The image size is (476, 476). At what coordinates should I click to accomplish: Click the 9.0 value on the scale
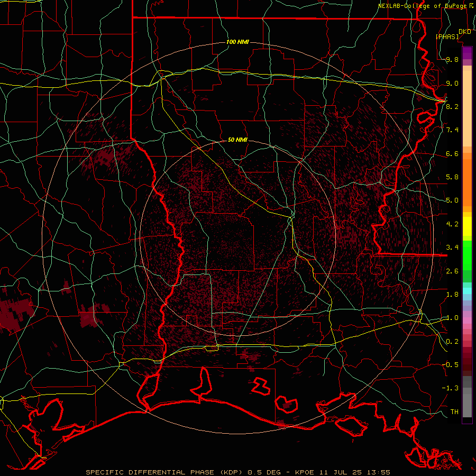click(x=452, y=83)
